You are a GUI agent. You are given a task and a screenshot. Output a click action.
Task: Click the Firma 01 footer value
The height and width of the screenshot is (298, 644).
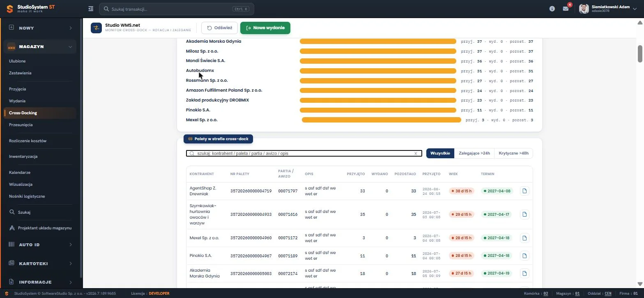(x=635, y=293)
